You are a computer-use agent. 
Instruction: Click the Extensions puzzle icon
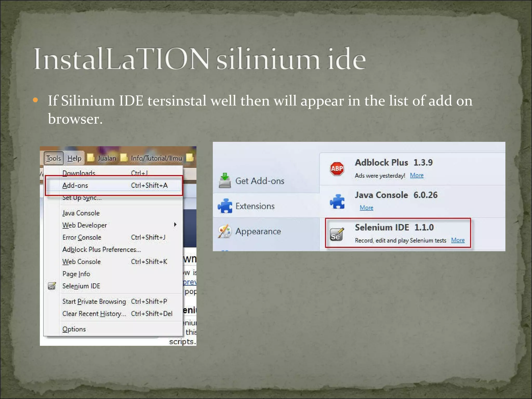225,206
